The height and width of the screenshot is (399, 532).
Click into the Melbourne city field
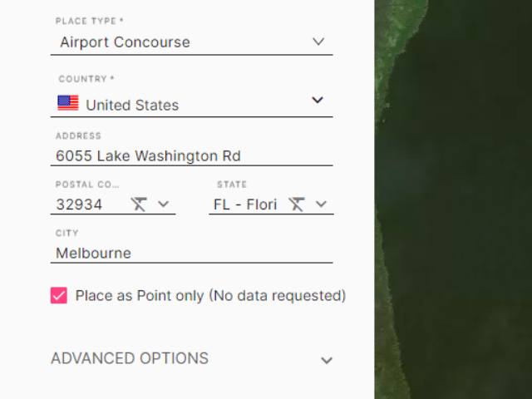click(x=192, y=253)
